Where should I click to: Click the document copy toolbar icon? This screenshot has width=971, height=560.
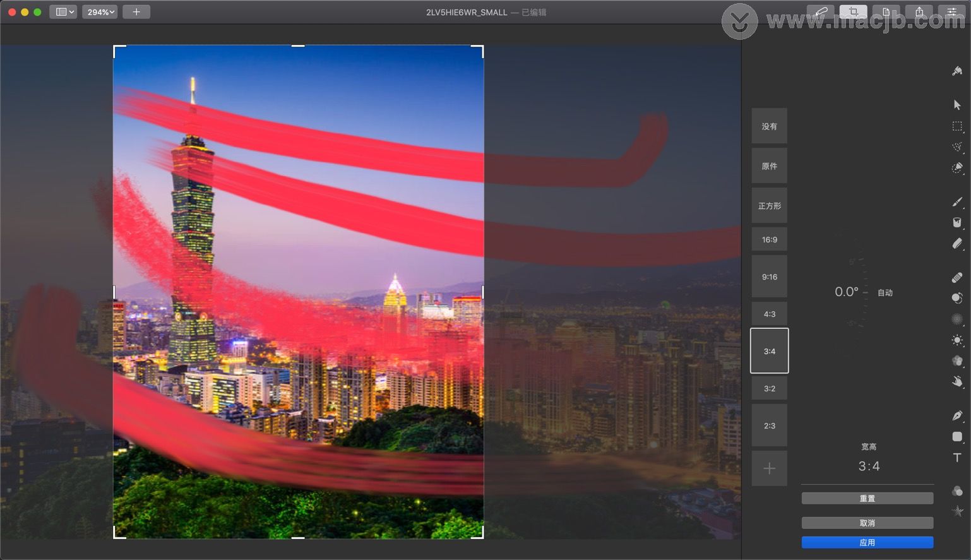886,11
